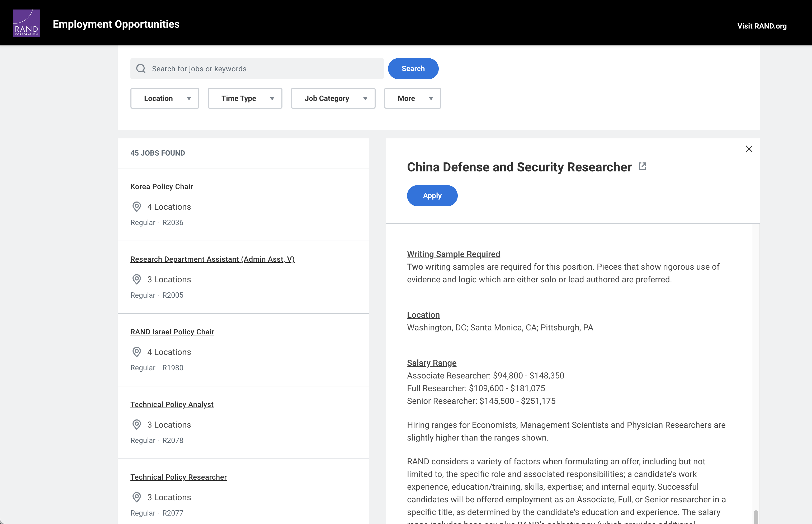Click location pin under Research Department Assistant
This screenshot has height=524, width=812.
click(137, 279)
